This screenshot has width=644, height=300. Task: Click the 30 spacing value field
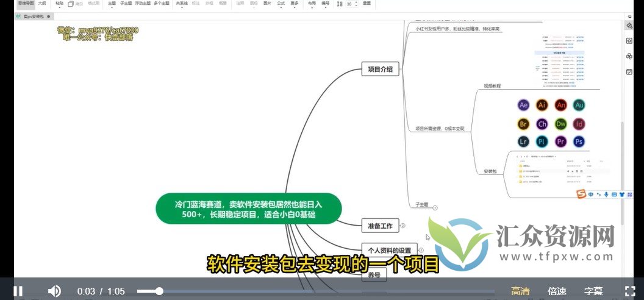point(349,4)
